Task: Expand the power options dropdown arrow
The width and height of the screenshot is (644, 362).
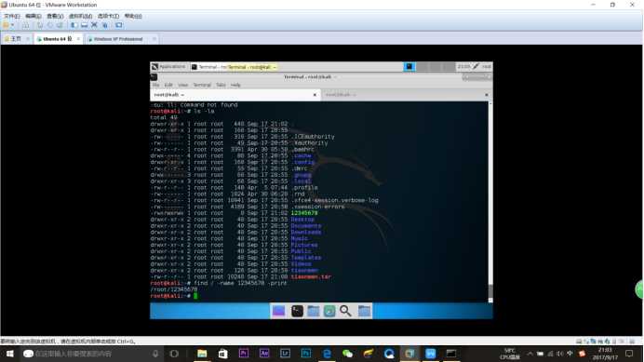Action: tap(12, 25)
